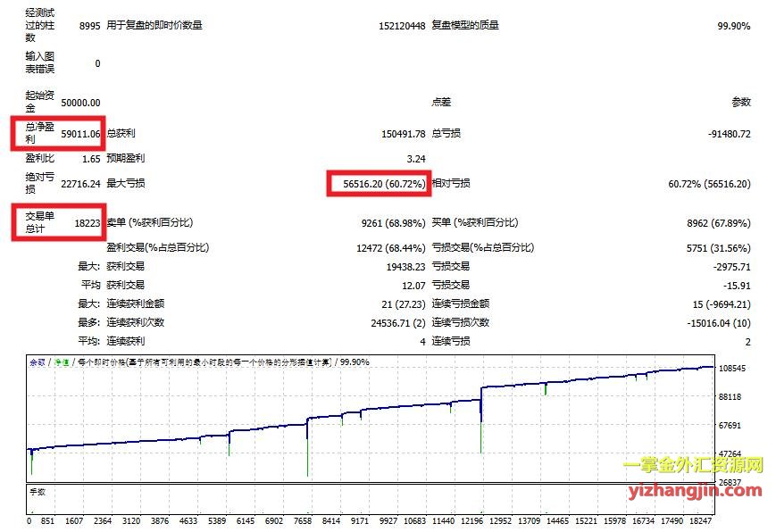
Task: Click the 交易单总计 value 18223
Action: pos(87,222)
